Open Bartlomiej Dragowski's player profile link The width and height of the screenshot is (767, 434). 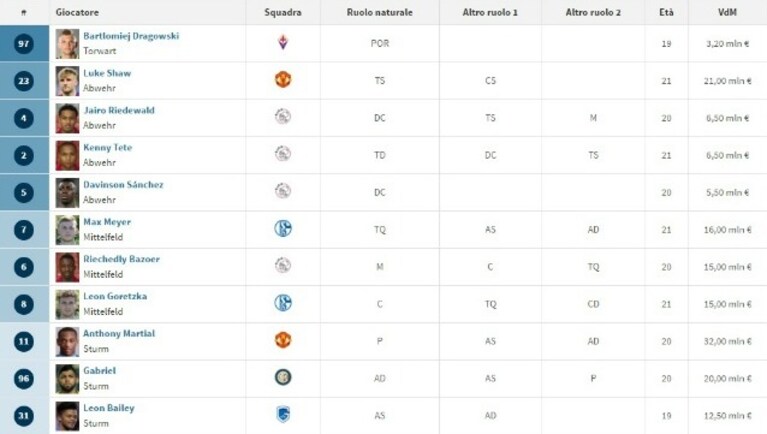point(131,36)
